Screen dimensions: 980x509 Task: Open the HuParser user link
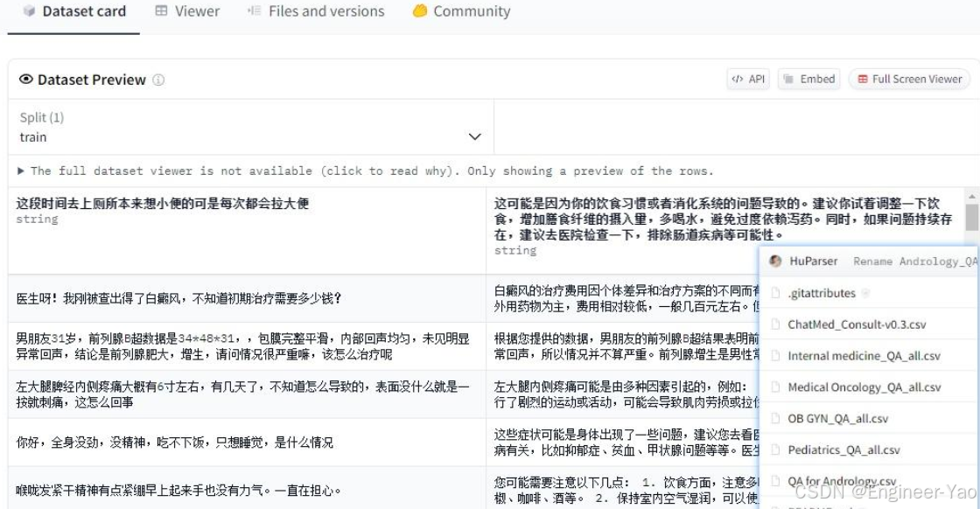coord(813,261)
